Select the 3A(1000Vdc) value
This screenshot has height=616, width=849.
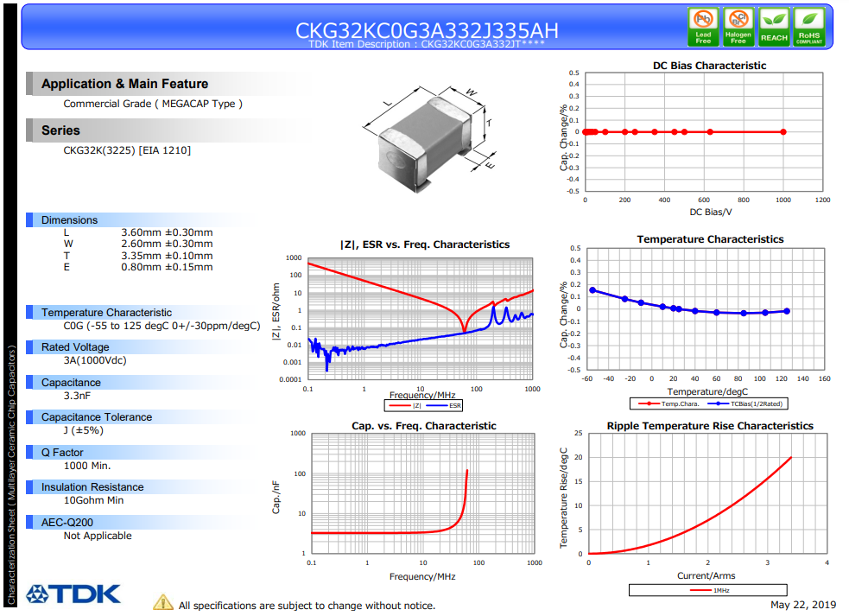click(x=95, y=360)
